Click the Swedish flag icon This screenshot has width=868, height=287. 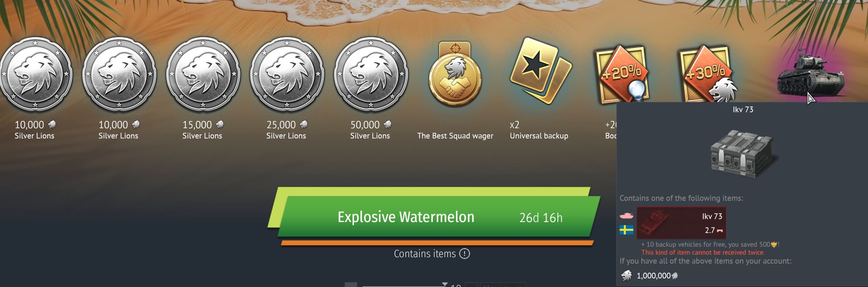click(x=626, y=230)
